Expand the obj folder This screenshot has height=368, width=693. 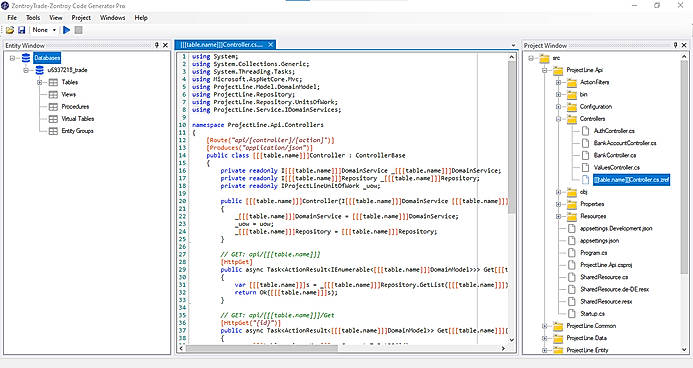point(558,192)
